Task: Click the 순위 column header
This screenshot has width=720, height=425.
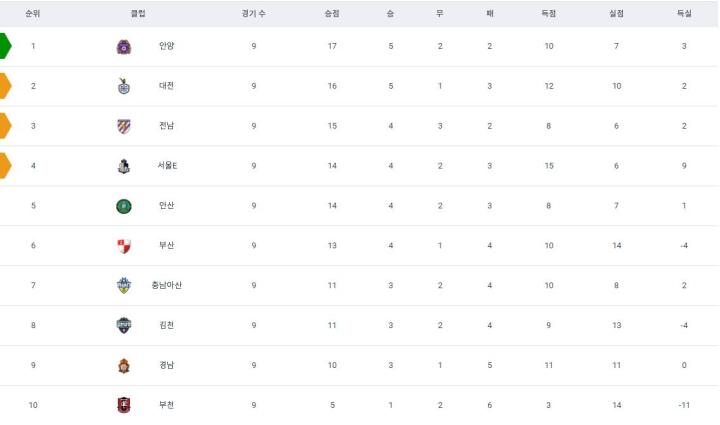Action: tap(33, 14)
